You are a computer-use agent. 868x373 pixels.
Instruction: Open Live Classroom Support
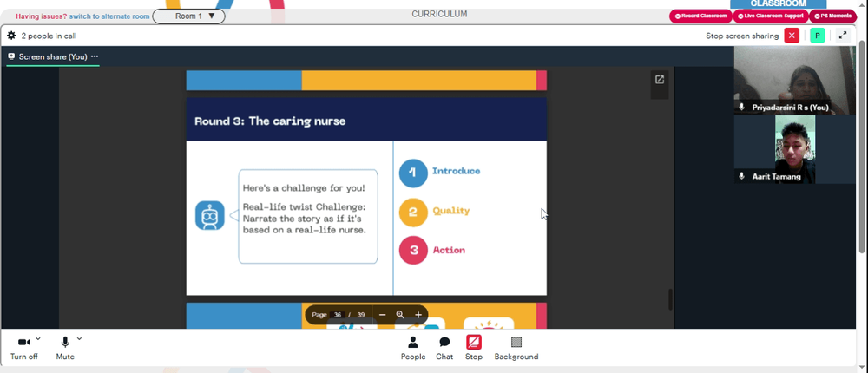(x=771, y=16)
